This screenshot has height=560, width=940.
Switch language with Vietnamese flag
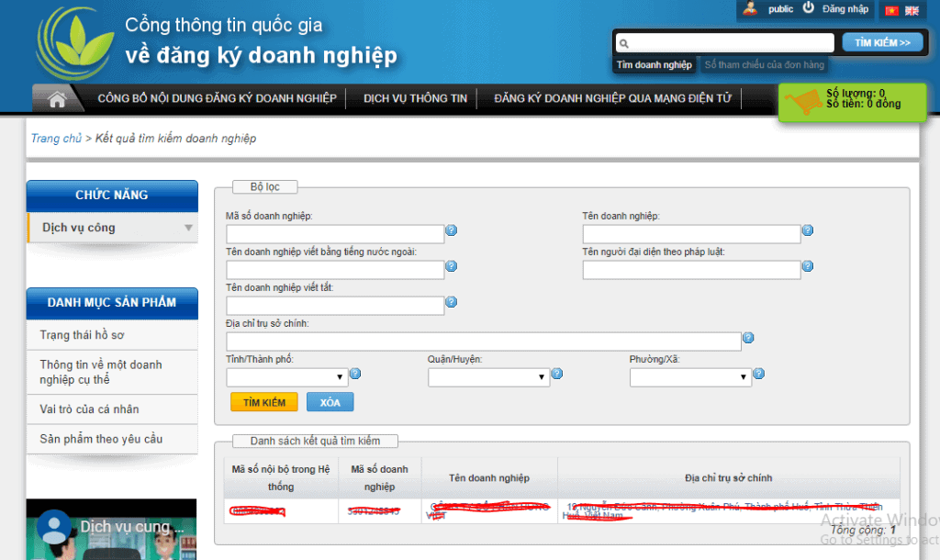coord(892,10)
